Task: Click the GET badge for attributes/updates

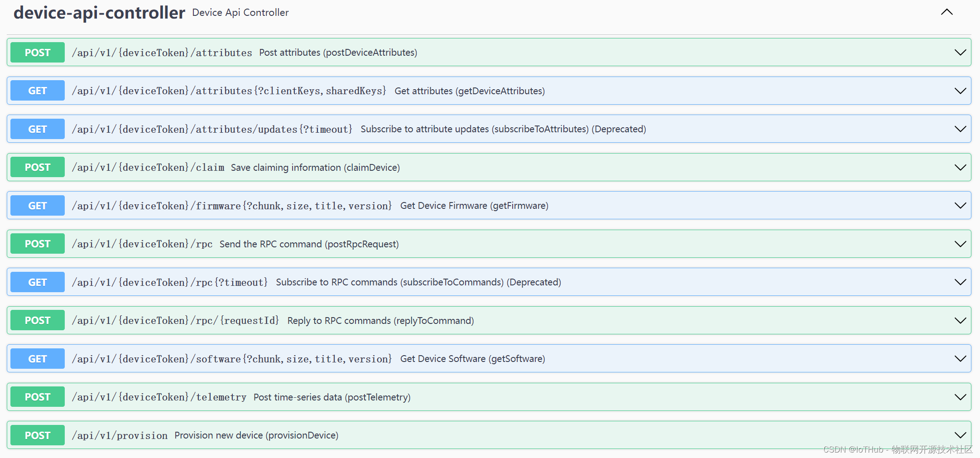Action: [x=38, y=129]
